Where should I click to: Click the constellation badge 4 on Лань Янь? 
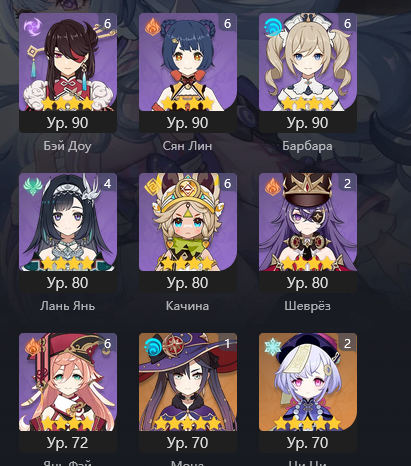pyautogui.click(x=107, y=183)
